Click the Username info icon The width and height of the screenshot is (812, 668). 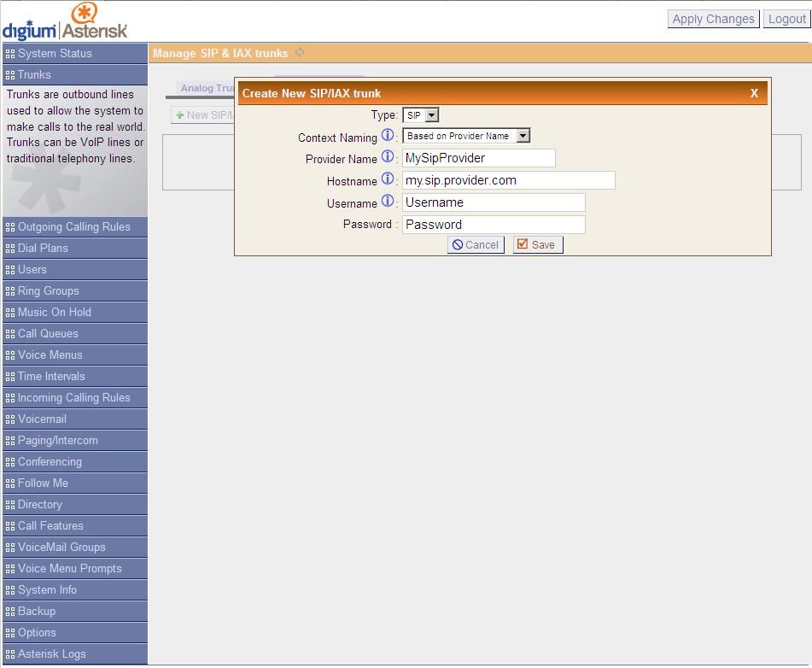coord(387,202)
